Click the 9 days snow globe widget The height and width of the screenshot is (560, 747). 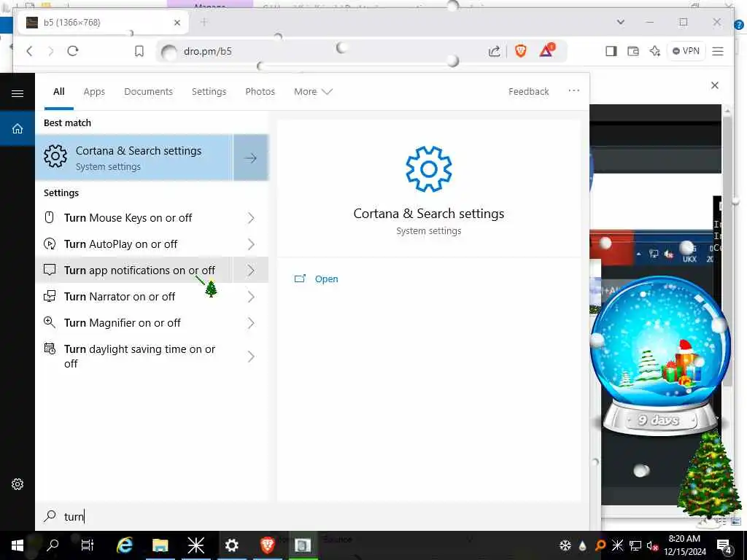pos(659,356)
